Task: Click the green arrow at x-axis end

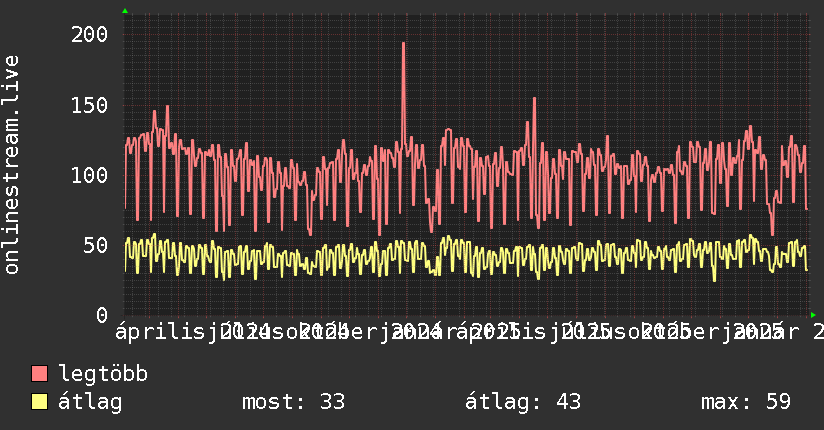Action: point(813,315)
